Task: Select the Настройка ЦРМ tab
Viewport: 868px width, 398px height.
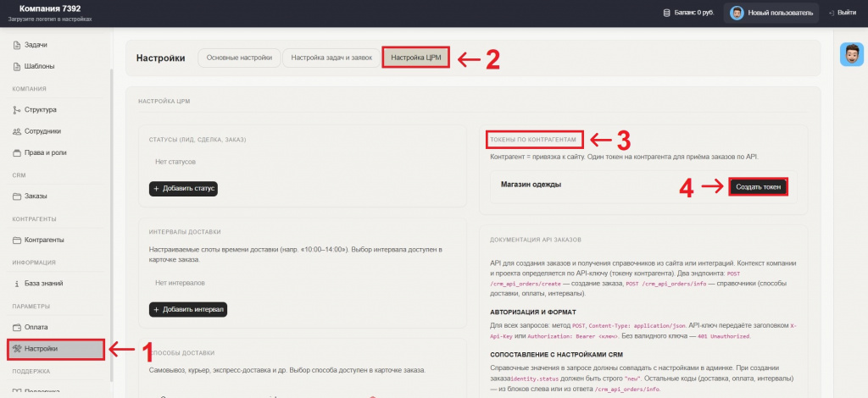Action: 415,58
